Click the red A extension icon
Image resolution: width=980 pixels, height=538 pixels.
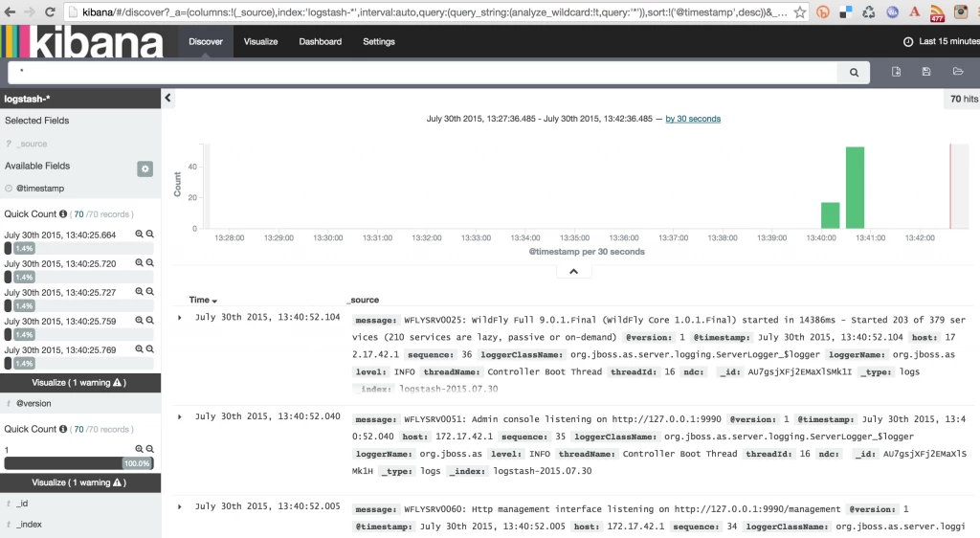pyautogui.click(x=914, y=11)
